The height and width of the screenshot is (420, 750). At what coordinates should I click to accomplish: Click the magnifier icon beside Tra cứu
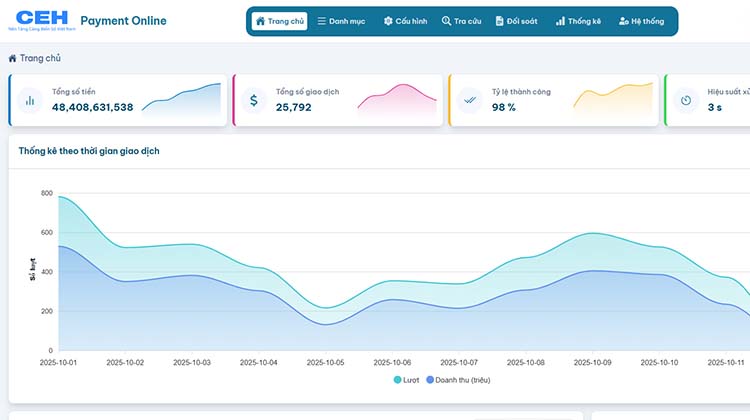(x=446, y=21)
